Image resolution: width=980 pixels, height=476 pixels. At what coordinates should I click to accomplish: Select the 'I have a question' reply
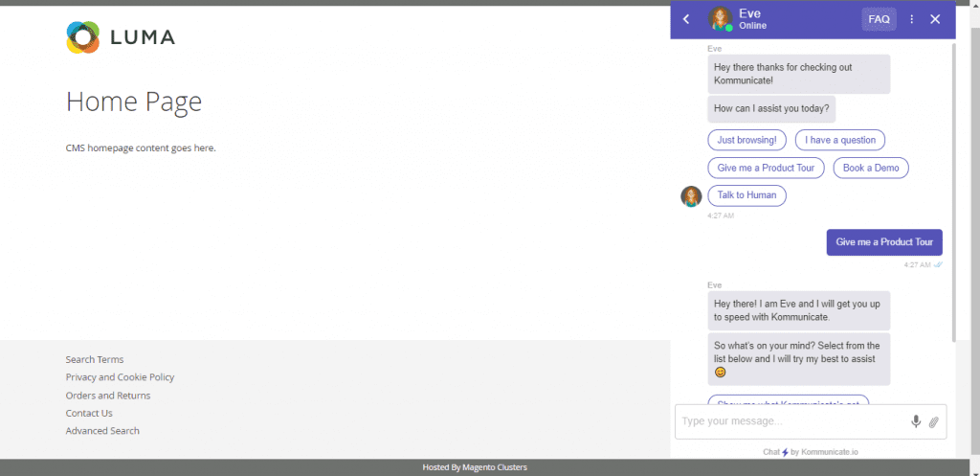[x=840, y=140]
